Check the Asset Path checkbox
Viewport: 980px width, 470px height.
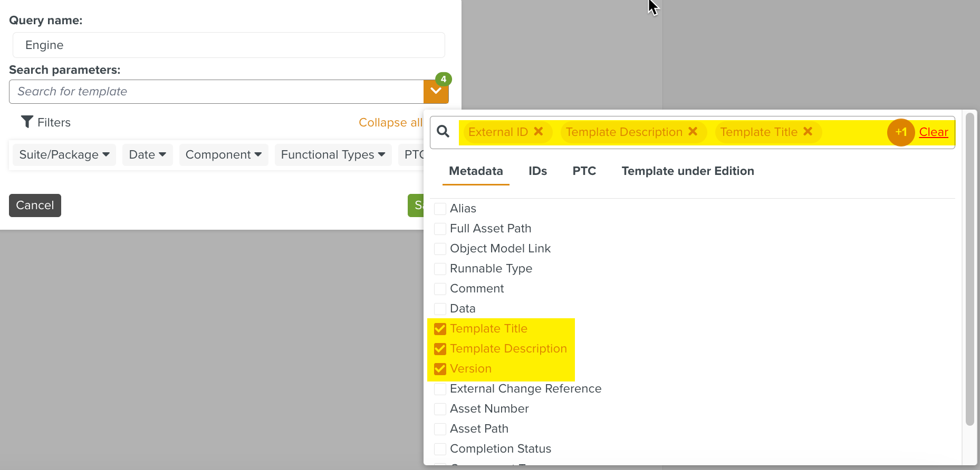click(x=440, y=429)
